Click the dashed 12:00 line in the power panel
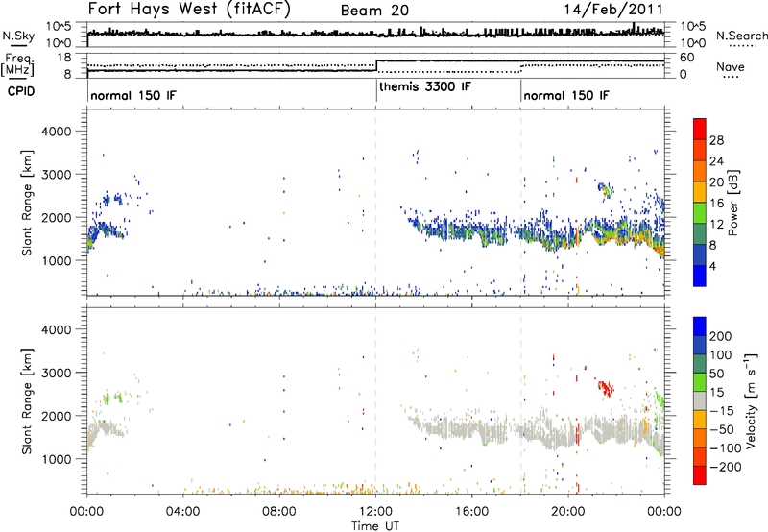 [375, 203]
